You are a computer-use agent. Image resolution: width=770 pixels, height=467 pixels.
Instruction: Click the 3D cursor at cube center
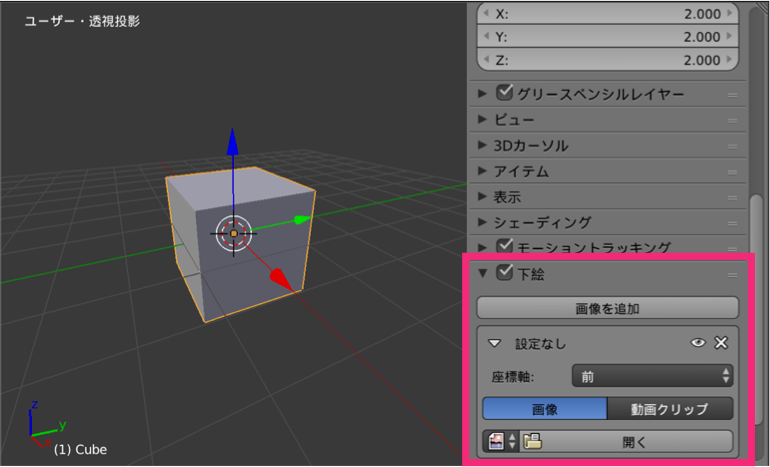pos(233,233)
